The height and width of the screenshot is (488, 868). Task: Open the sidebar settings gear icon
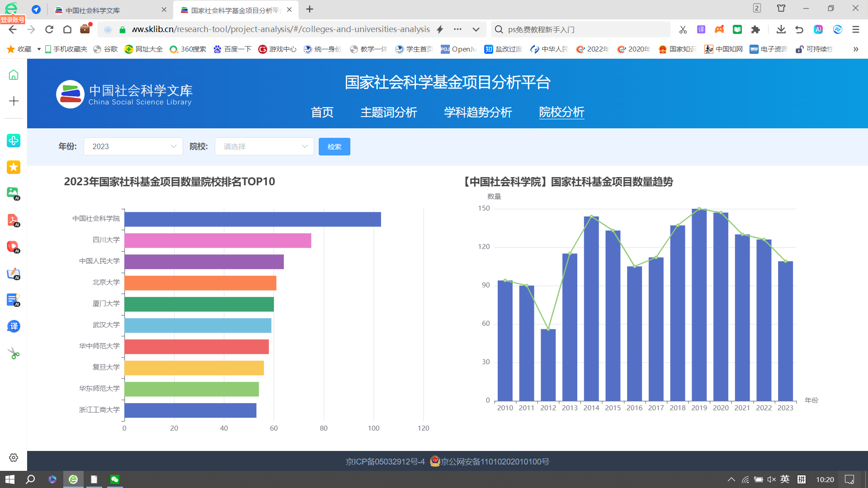[14, 458]
